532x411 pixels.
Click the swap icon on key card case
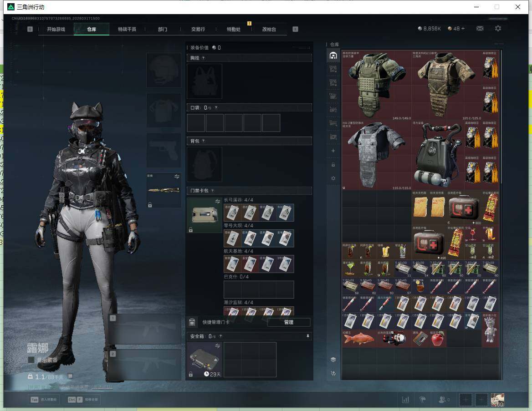pyautogui.click(x=217, y=202)
